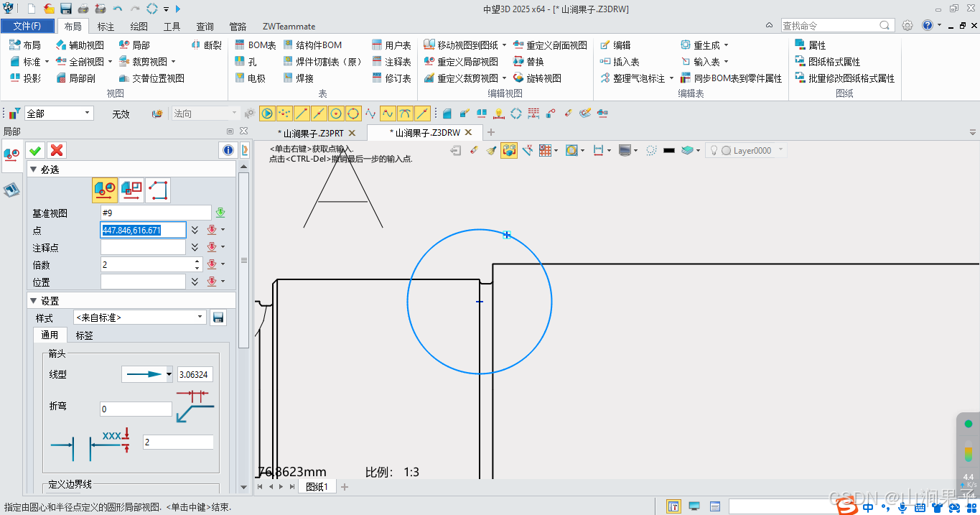Save the style with the floppy disk icon
This screenshot has width=980, height=515.
pyautogui.click(x=219, y=317)
